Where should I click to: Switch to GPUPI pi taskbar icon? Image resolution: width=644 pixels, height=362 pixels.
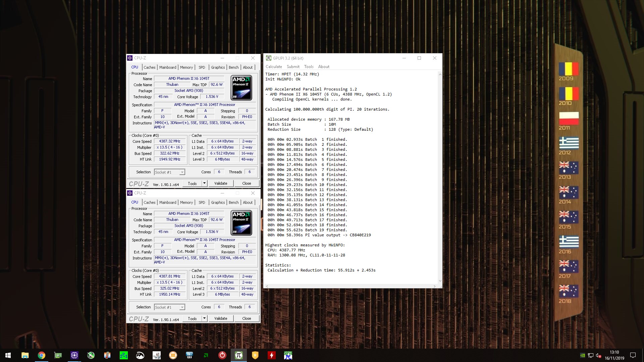coord(239,355)
